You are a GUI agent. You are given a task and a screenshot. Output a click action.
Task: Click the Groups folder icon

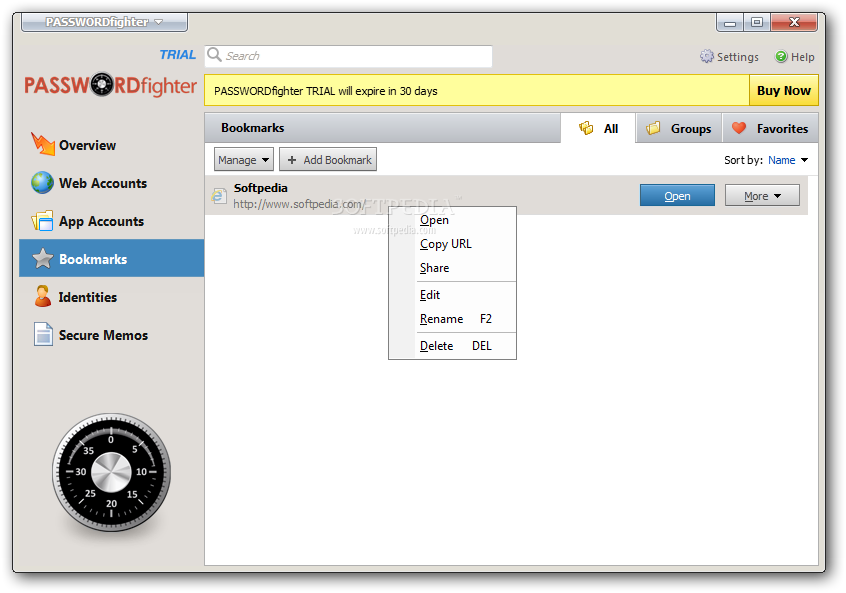click(653, 128)
